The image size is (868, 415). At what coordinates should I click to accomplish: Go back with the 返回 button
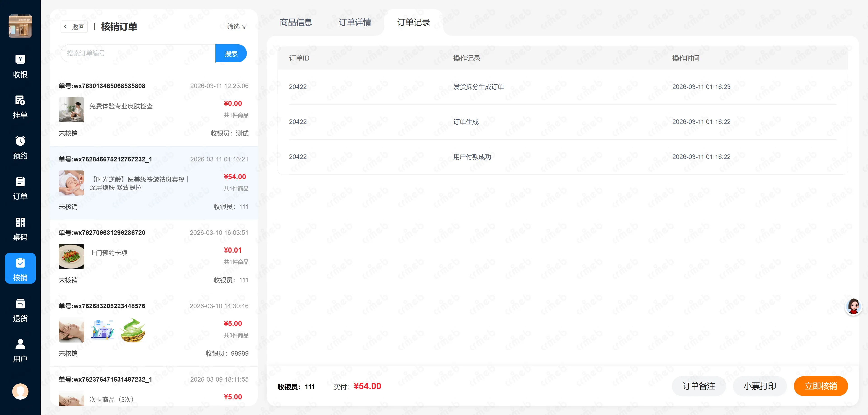74,27
